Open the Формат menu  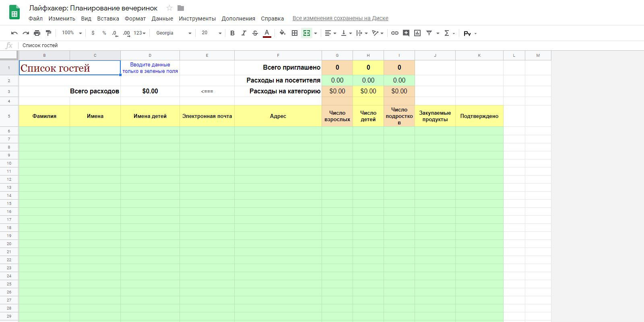click(135, 19)
